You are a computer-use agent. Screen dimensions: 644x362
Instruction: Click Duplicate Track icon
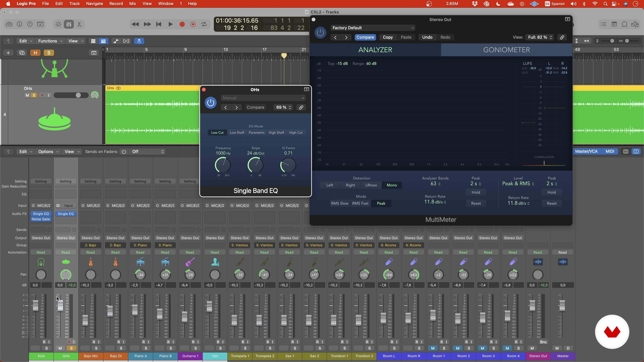point(22,53)
